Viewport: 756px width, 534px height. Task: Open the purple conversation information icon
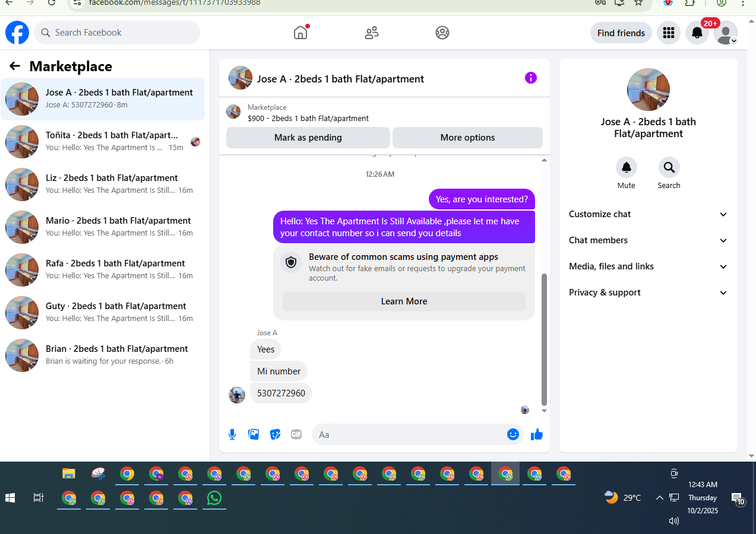tap(531, 78)
